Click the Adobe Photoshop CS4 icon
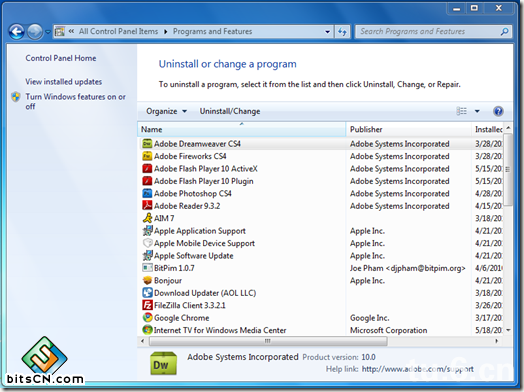 147,193
